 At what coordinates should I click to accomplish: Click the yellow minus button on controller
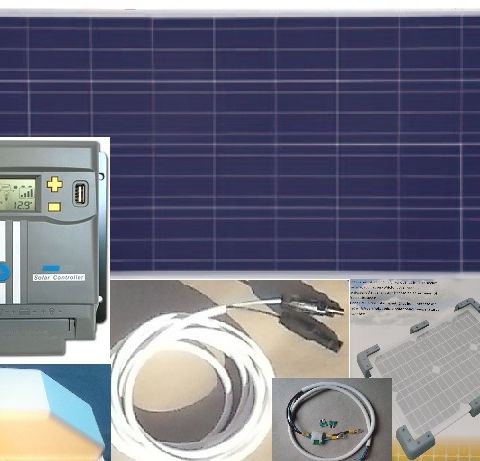(54, 207)
